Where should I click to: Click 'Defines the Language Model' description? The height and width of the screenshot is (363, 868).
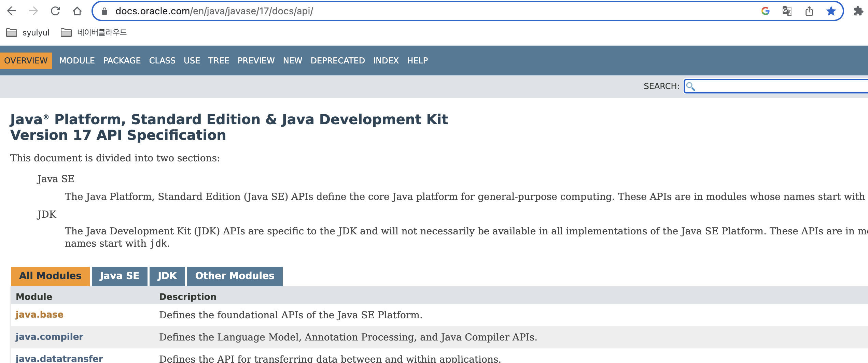pyautogui.click(x=348, y=337)
